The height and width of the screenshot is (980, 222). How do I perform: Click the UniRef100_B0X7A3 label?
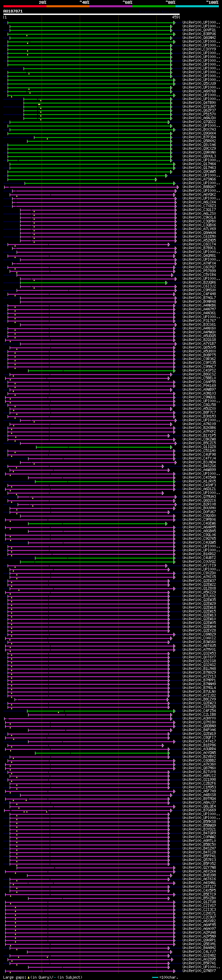[x=199, y=129]
